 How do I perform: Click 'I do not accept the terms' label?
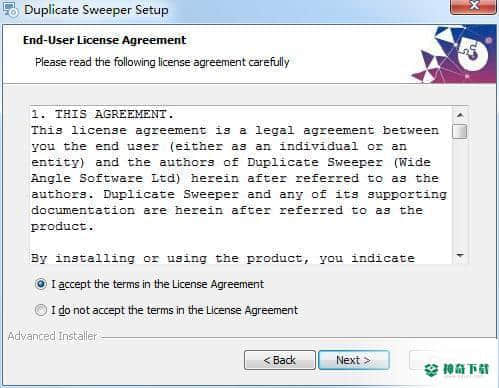coord(174,310)
